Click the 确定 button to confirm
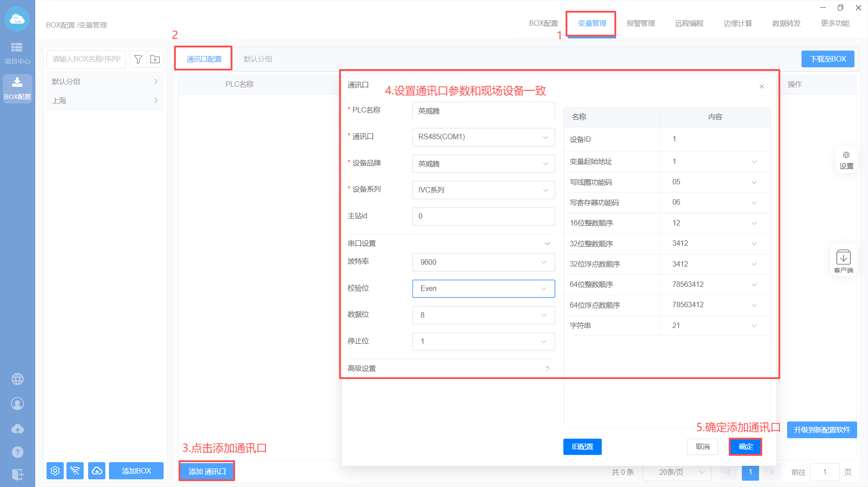 pos(745,447)
